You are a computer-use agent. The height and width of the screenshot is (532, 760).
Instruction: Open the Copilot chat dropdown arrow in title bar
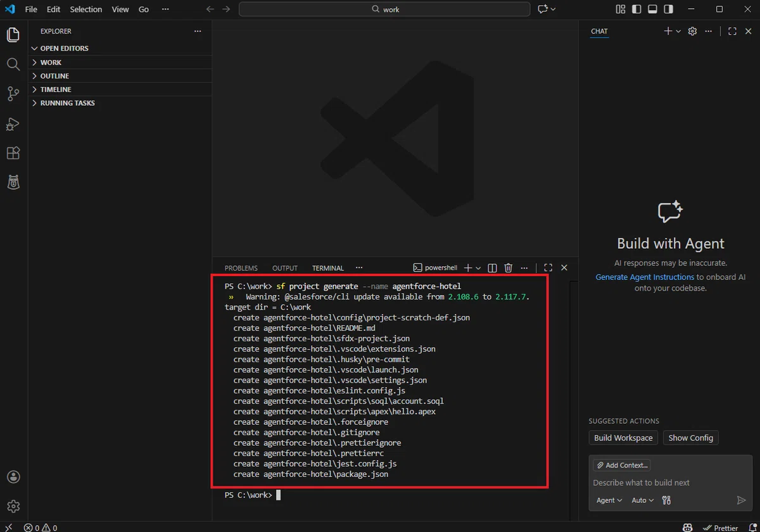coord(553,9)
